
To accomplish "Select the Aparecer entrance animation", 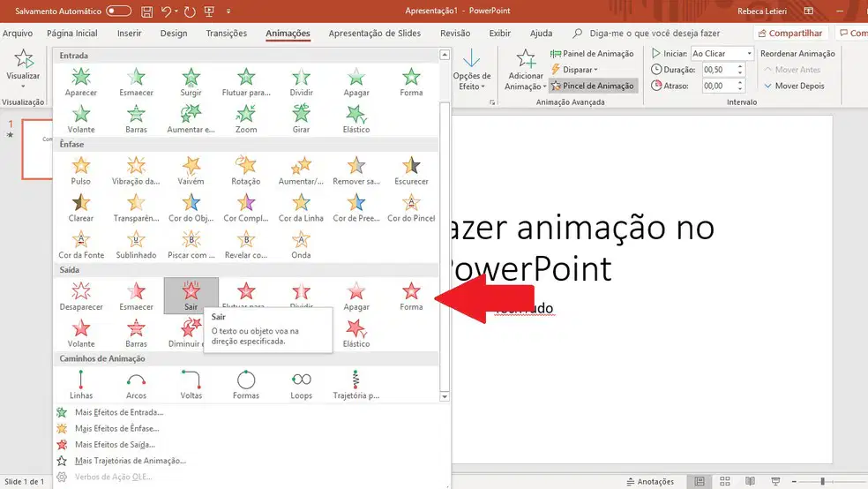I will pyautogui.click(x=81, y=82).
